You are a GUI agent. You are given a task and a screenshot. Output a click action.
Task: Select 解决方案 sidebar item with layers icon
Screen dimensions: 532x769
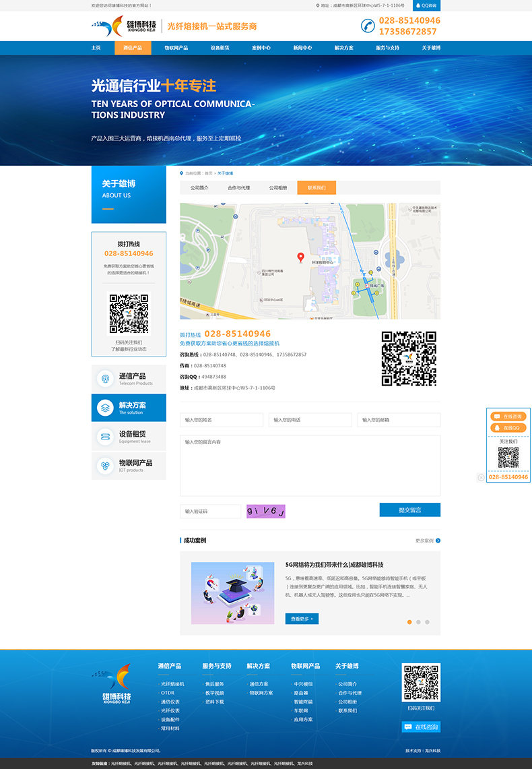coord(106,408)
